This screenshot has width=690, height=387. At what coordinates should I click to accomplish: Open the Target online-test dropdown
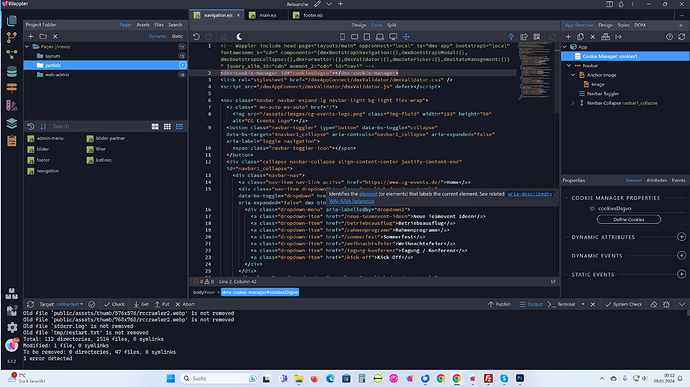coord(70,304)
